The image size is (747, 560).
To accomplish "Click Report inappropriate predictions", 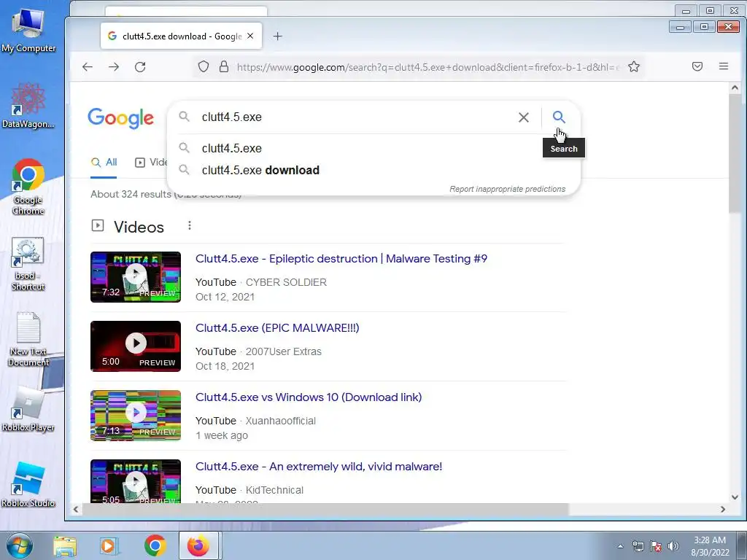I will [x=508, y=189].
